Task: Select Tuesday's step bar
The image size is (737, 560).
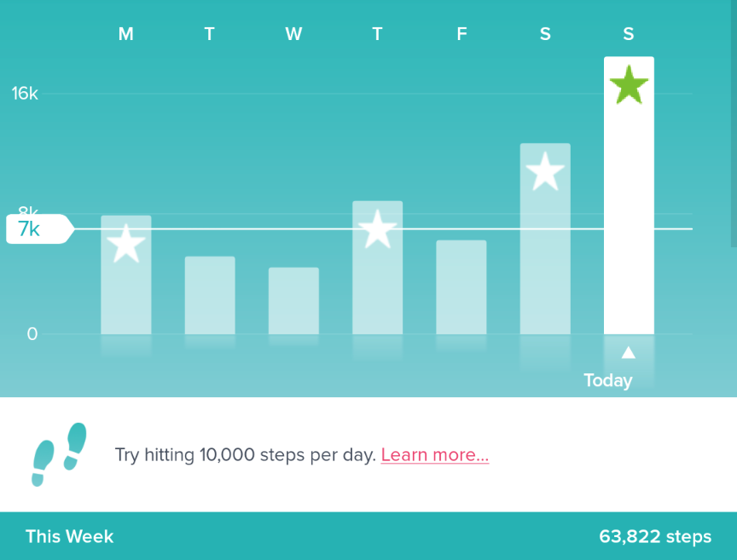Action: coord(210,295)
